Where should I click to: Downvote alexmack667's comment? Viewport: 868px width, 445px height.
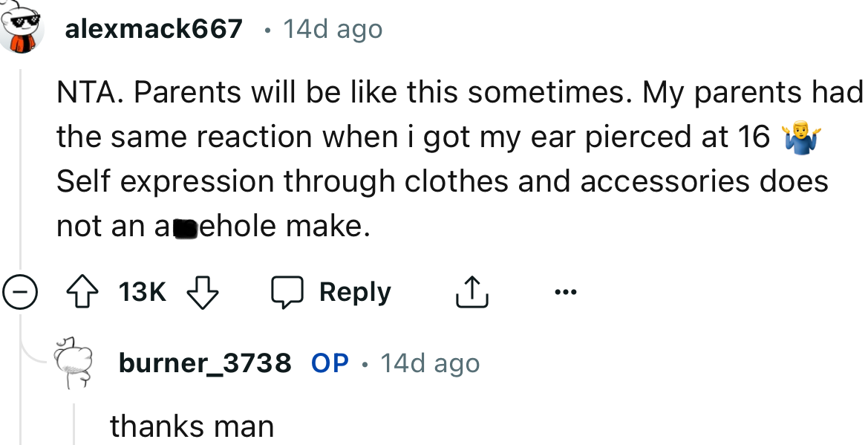coord(200,291)
